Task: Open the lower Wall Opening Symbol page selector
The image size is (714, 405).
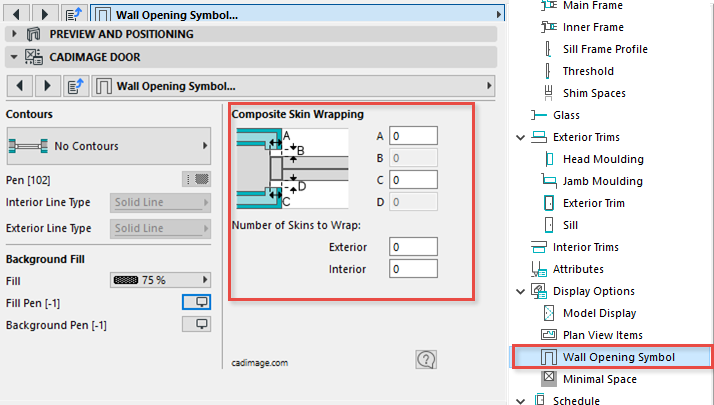Action: [x=295, y=86]
